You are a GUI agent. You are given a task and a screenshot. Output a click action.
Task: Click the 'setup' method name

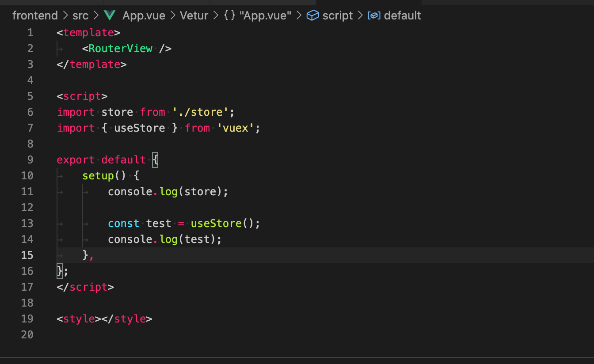pos(98,176)
